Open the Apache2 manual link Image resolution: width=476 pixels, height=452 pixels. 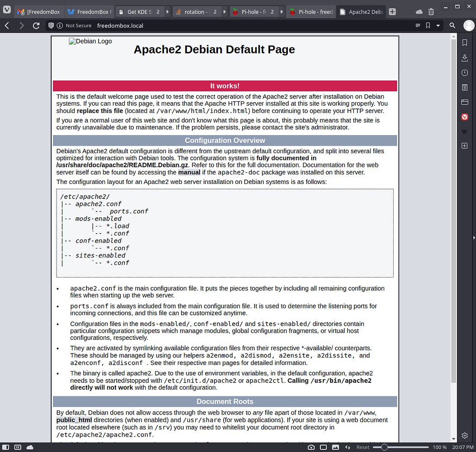189,172
